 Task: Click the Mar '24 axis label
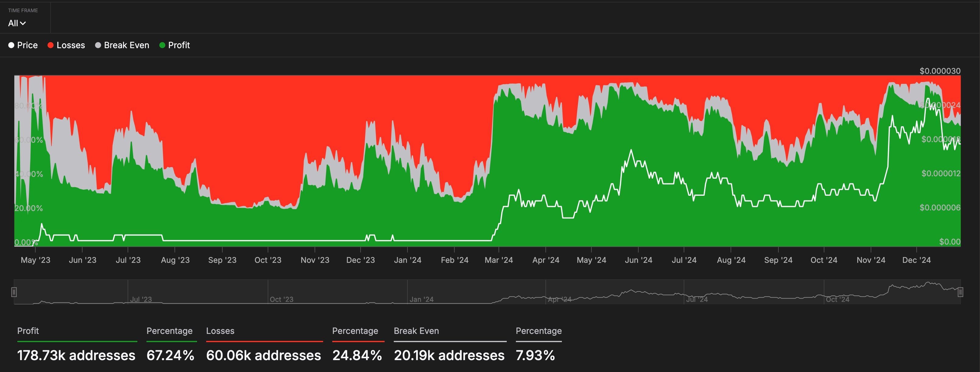pos(499,260)
